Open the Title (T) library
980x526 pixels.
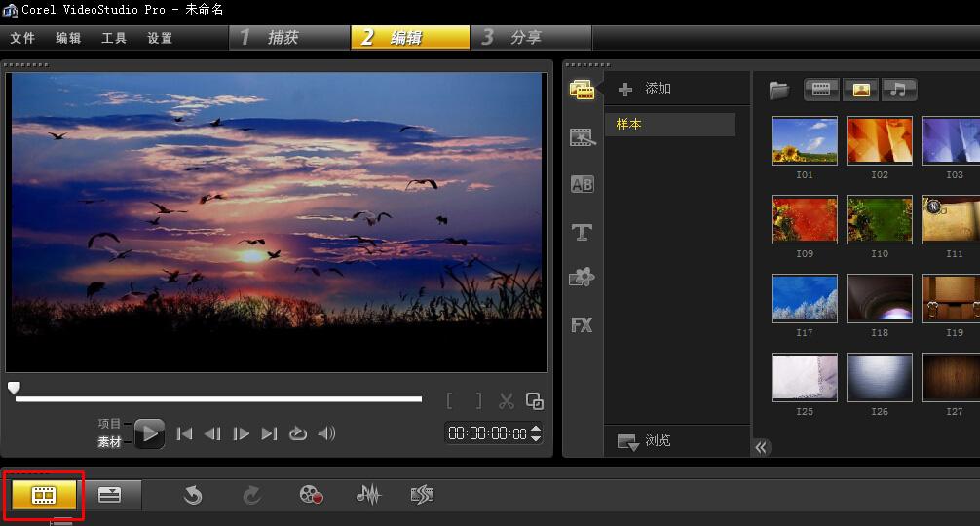582,232
